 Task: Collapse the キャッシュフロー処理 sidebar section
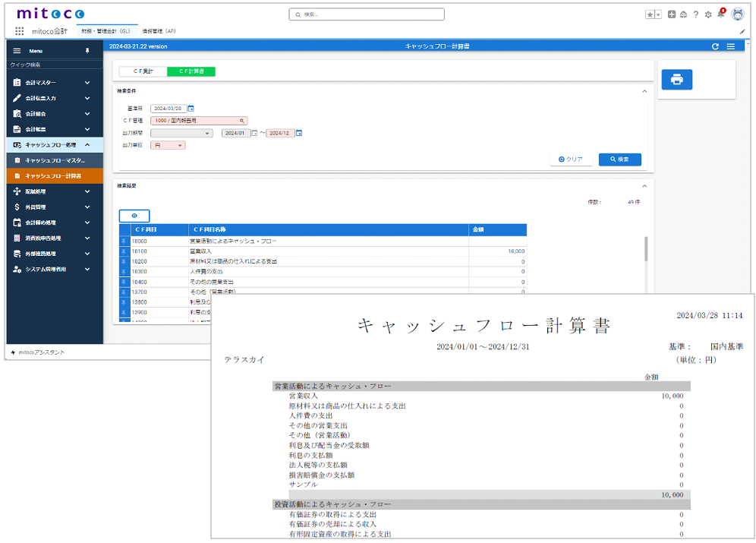(x=87, y=144)
